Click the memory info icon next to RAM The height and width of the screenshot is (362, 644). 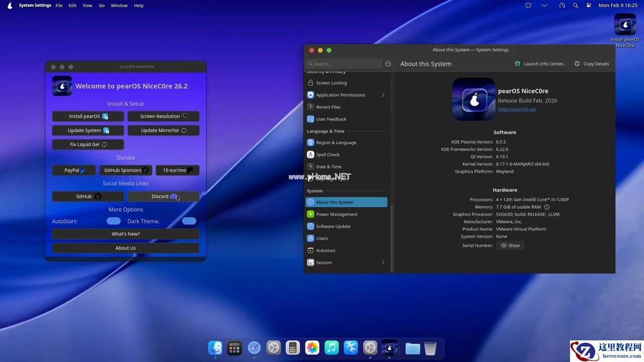click(547, 207)
